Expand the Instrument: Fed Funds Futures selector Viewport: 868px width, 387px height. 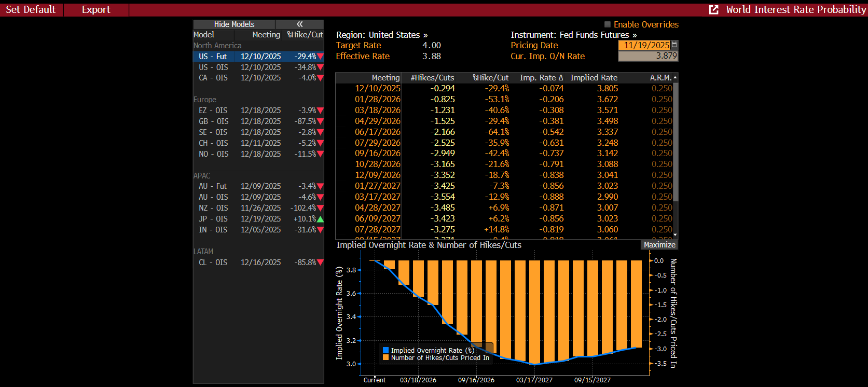pyautogui.click(x=573, y=35)
